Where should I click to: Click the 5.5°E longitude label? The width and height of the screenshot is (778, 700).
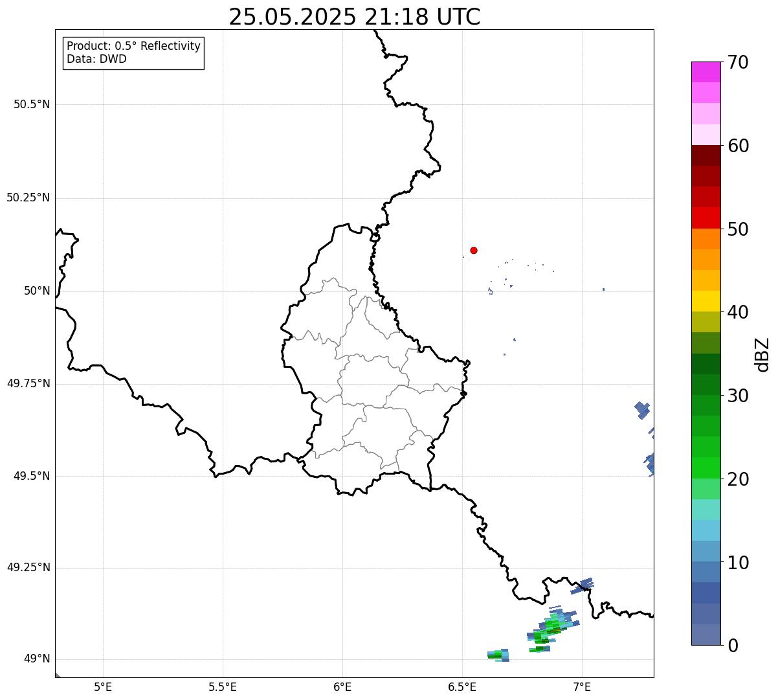pyautogui.click(x=223, y=687)
